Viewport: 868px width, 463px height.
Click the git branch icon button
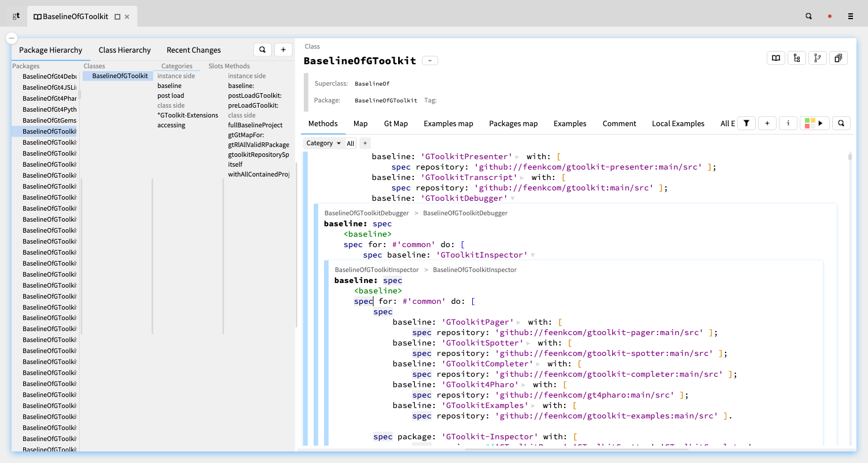point(818,58)
